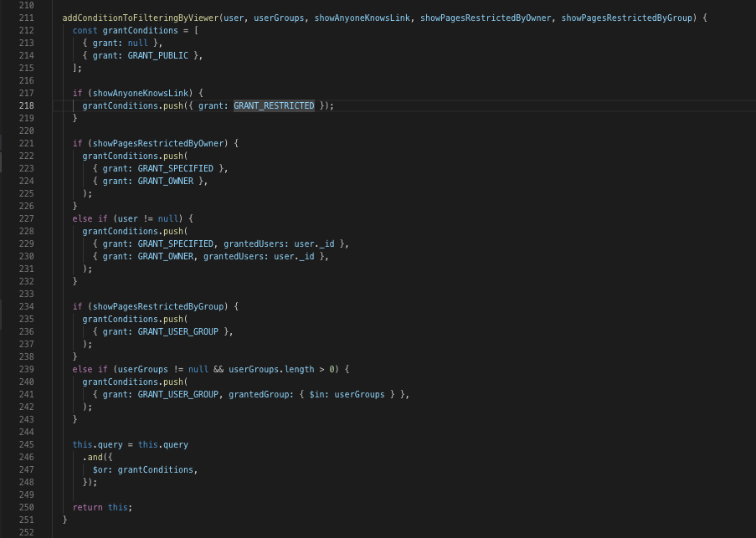Click line number 245 in the gutter

point(27,444)
